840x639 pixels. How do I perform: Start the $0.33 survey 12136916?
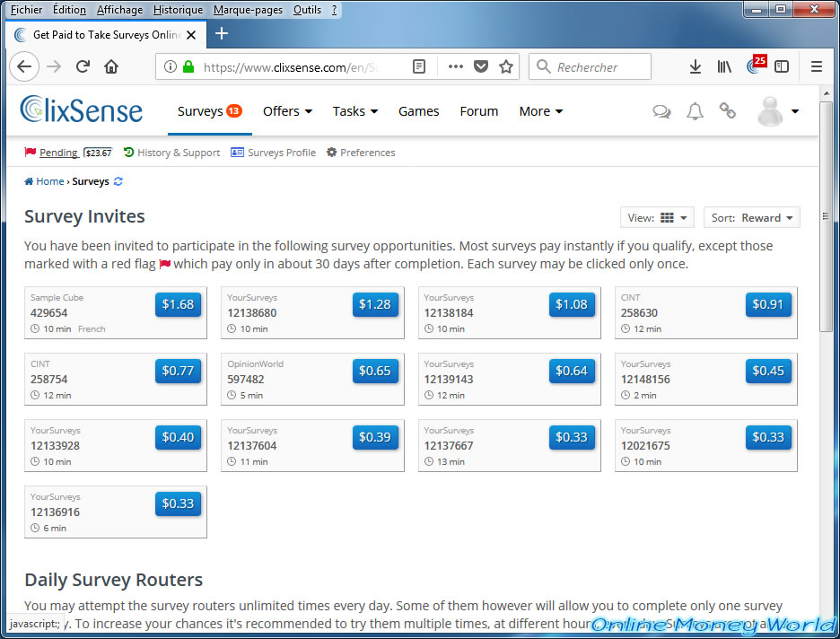[178, 503]
